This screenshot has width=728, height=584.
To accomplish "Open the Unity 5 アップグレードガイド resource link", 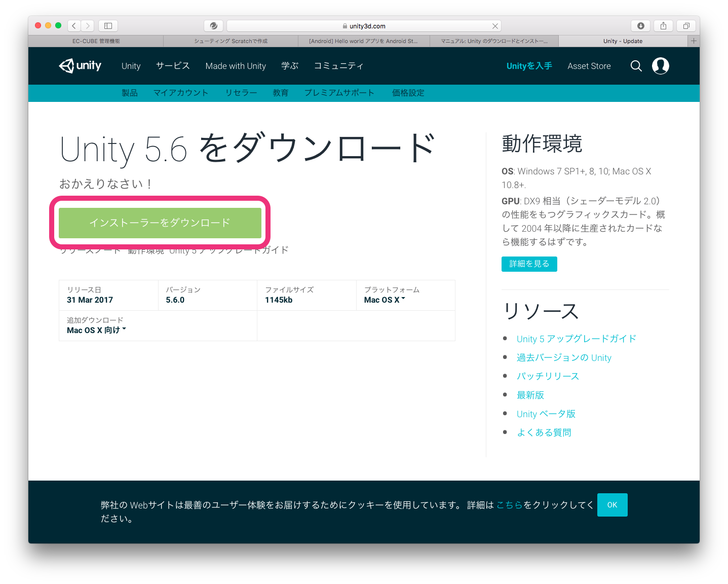I will 576,339.
